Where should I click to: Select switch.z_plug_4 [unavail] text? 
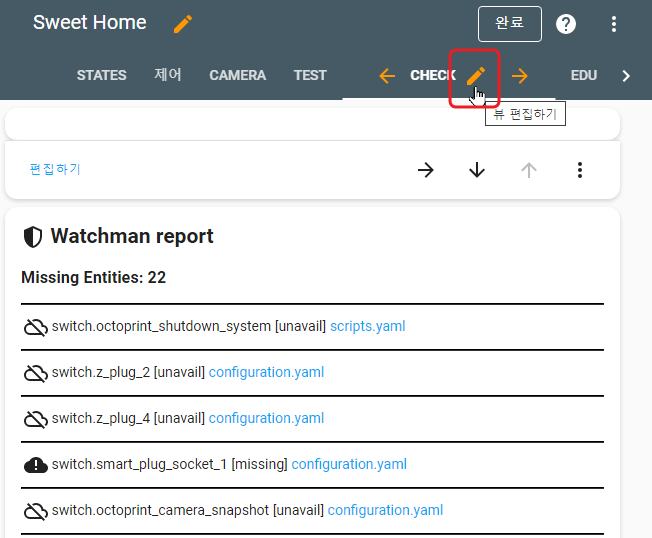pos(128,418)
